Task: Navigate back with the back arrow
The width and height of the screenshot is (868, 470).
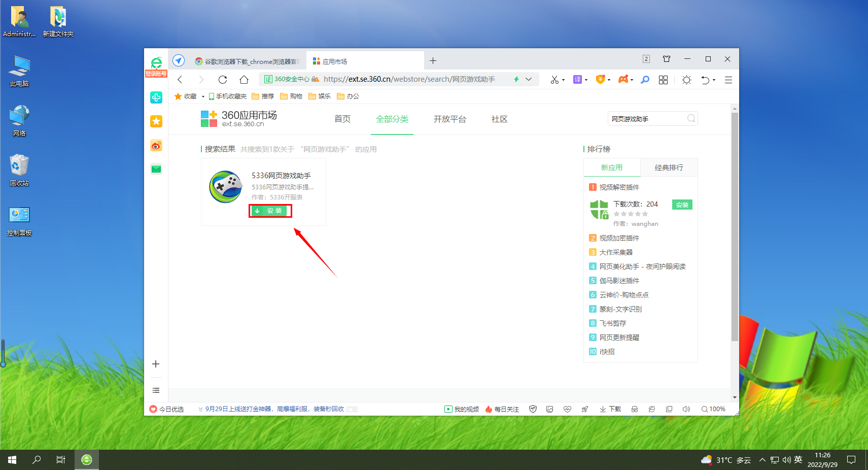Action: coord(180,80)
